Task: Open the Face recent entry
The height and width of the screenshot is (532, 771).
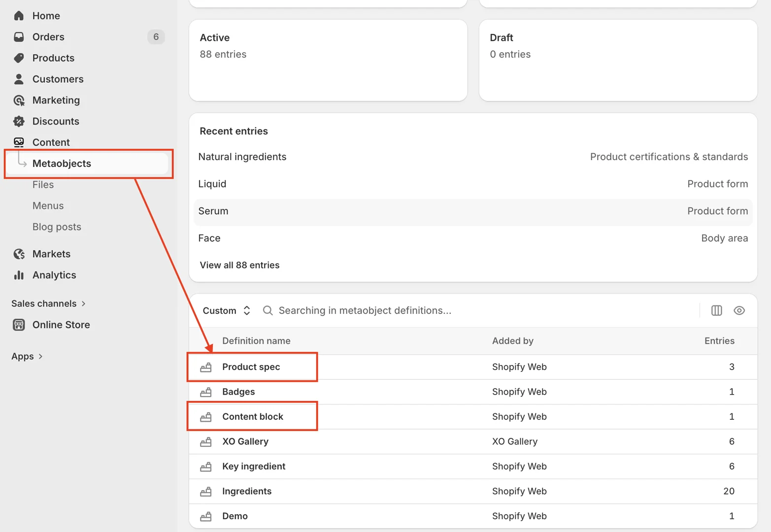Action: (473, 238)
